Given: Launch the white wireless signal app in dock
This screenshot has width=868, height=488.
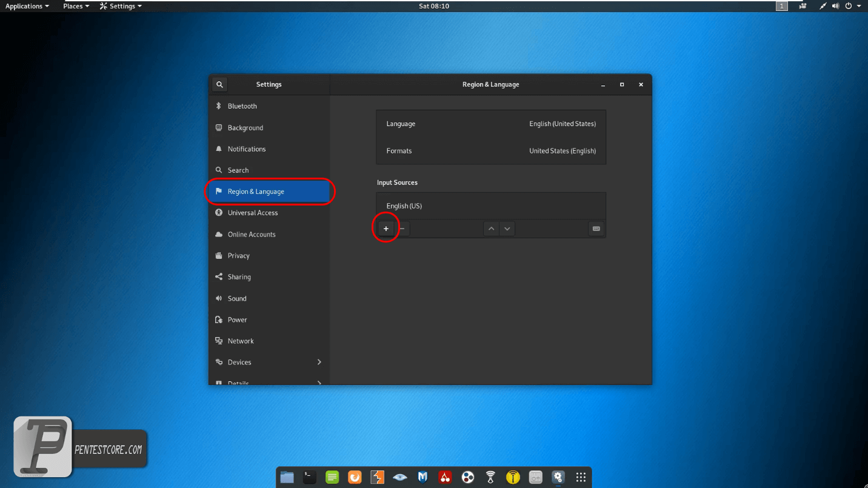Looking at the screenshot, I should point(490,477).
